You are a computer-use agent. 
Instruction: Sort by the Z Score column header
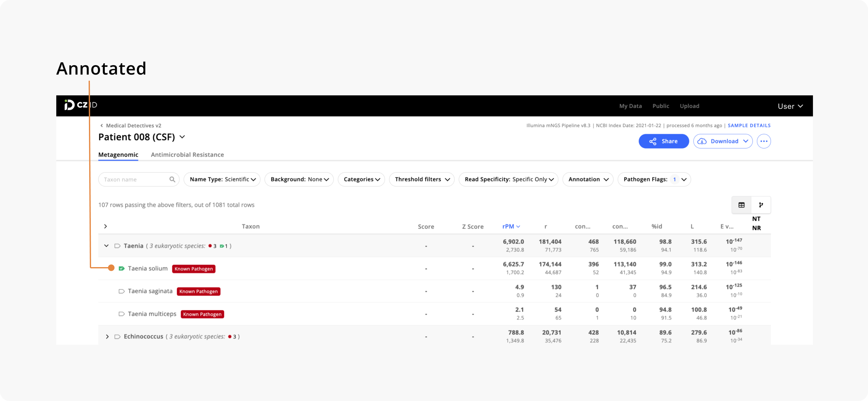[473, 227]
